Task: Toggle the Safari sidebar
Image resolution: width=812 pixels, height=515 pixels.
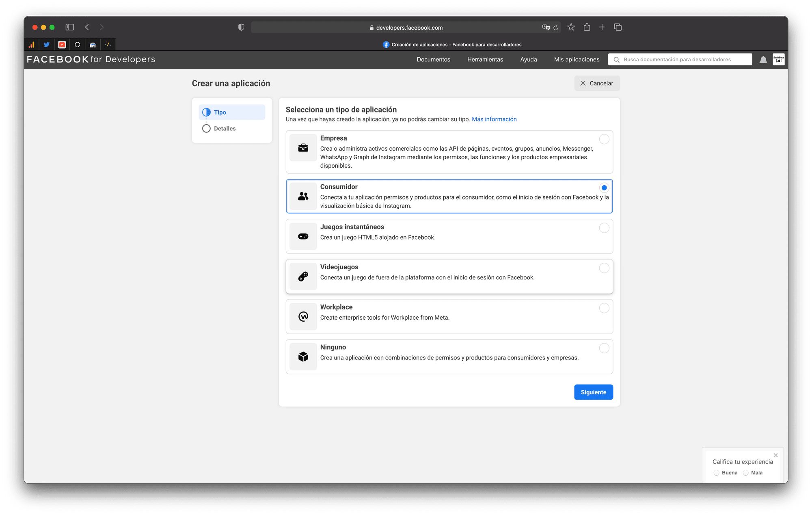Action: click(70, 27)
